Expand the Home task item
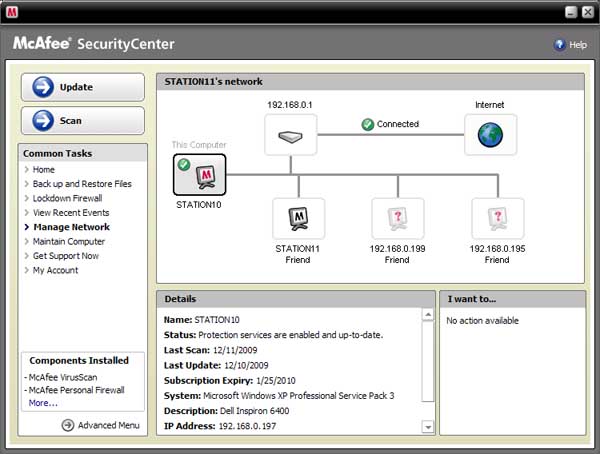Screen dimensions: 600x454 [x=44, y=170]
